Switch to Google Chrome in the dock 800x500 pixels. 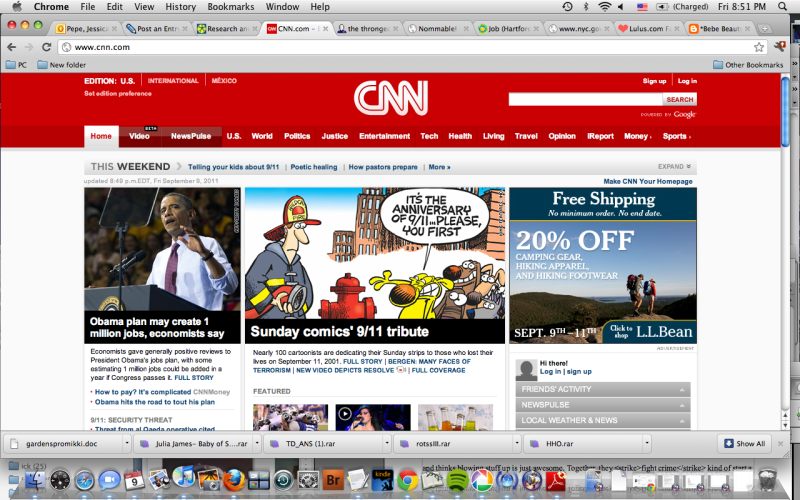(x=407, y=480)
